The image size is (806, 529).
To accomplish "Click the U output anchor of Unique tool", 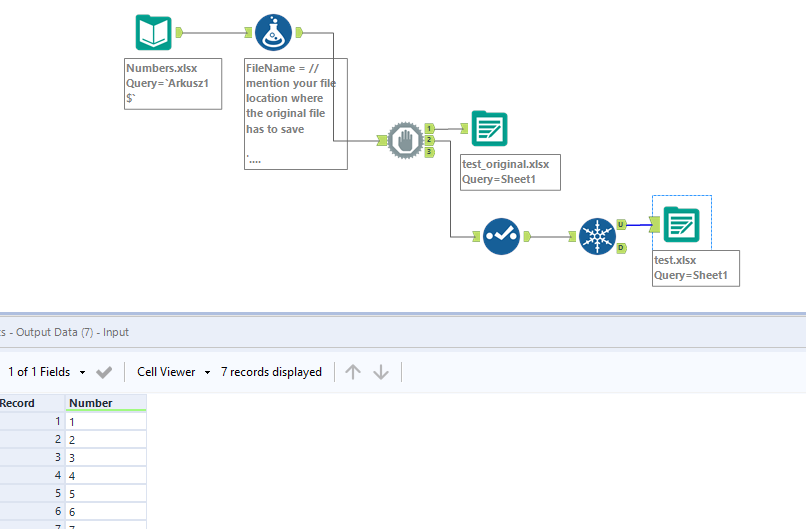I will (x=621, y=225).
